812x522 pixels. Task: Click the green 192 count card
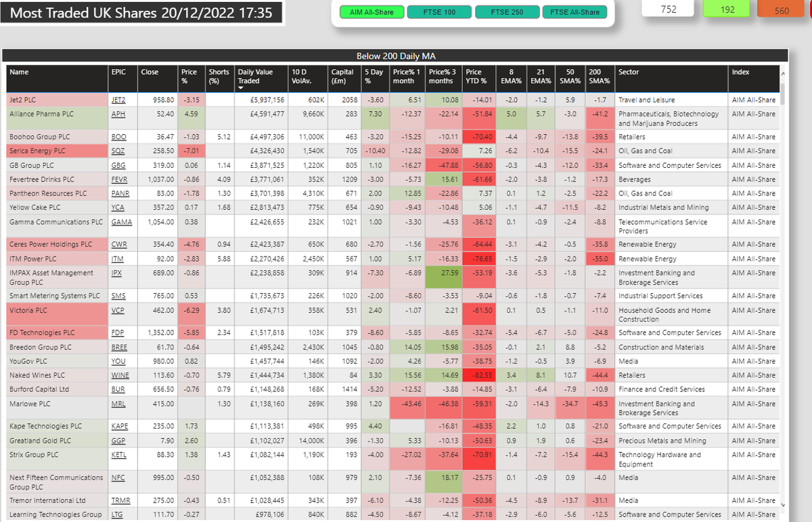click(x=727, y=8)
